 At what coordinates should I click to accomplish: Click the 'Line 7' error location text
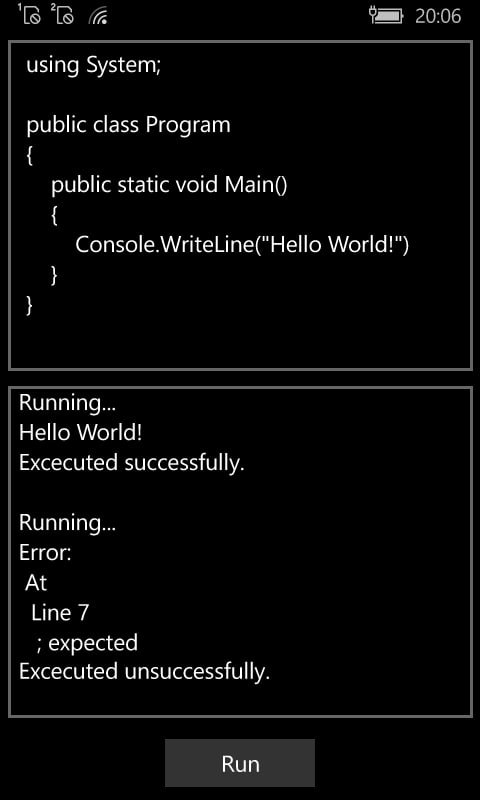60,612
